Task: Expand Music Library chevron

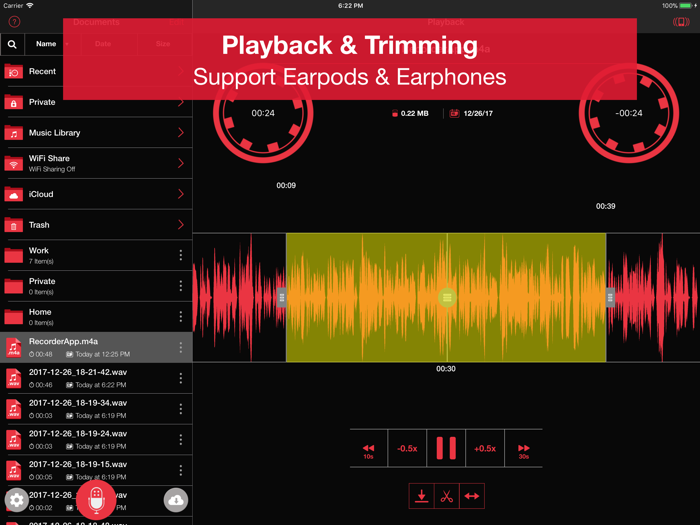Action: [x=181, y=133]
